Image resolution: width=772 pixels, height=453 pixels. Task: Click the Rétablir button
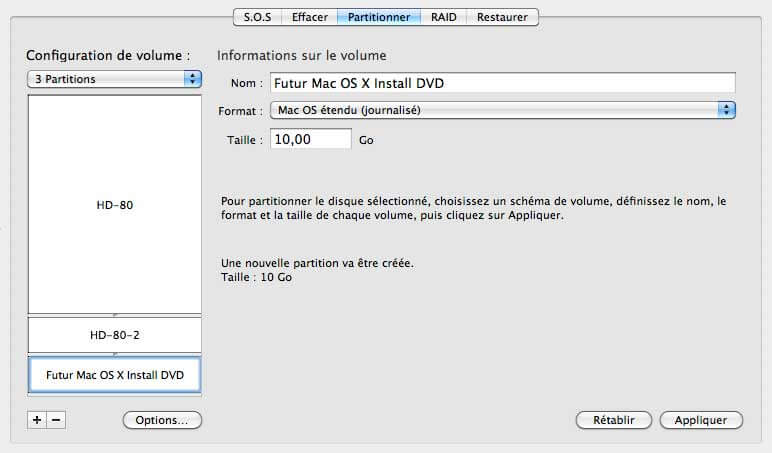614,420
